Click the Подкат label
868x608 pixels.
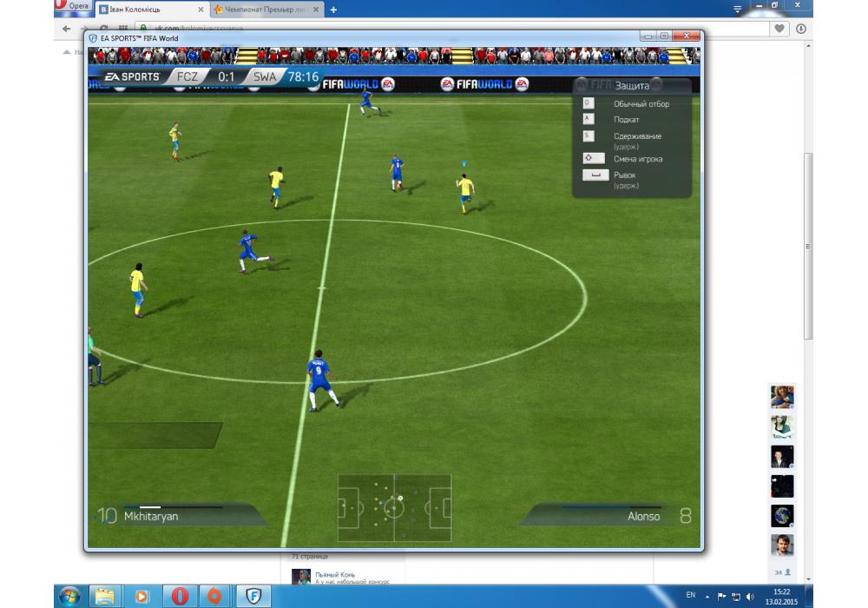coord(626,119)
